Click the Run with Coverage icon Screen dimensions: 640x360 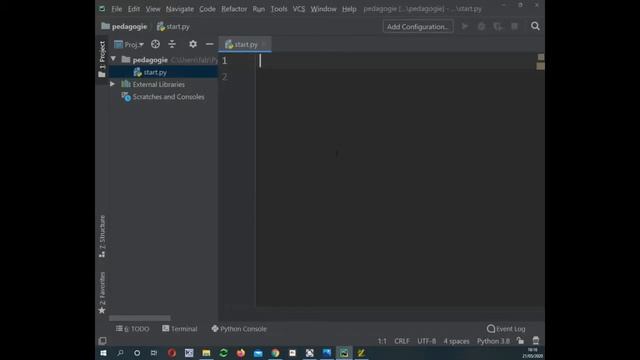[498, 27]
